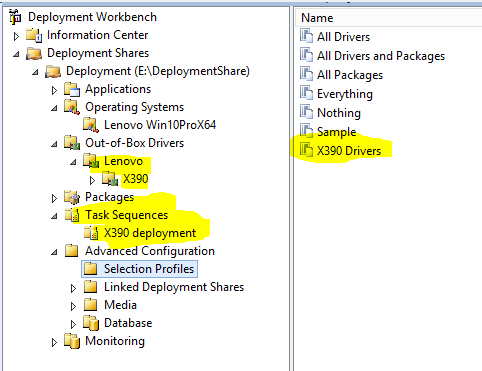Select the 'All Packages' entry text
Image resolution: width=482 pixels, height=371 pixels.
click(350, 75)
